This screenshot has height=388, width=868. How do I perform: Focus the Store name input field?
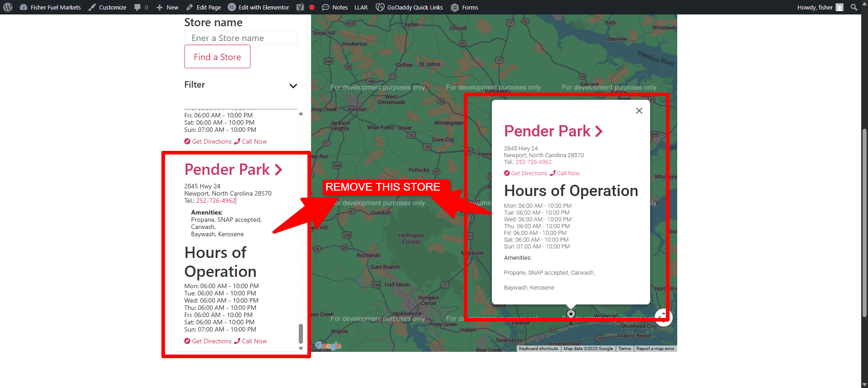point(241,38)
